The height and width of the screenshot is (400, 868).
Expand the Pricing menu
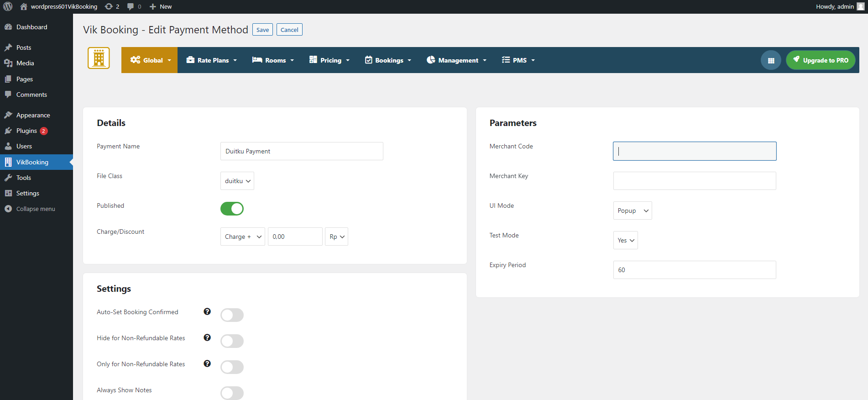tap(329, 60)
